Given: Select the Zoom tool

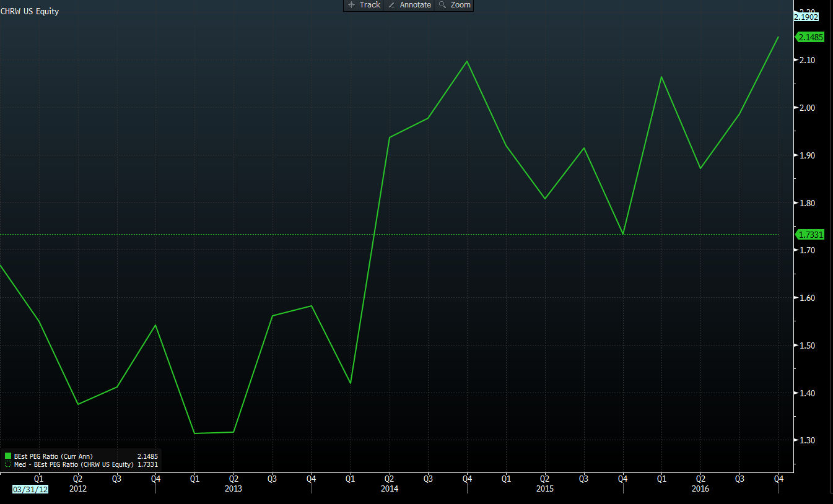Looking at the screenshot, I should point(455,5).
